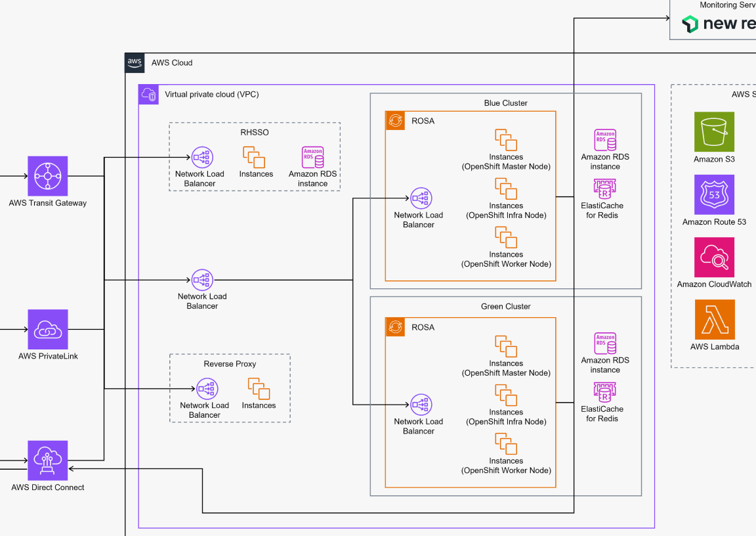Select the 'ROSA' label in Green Cluster

click(423, 328)
